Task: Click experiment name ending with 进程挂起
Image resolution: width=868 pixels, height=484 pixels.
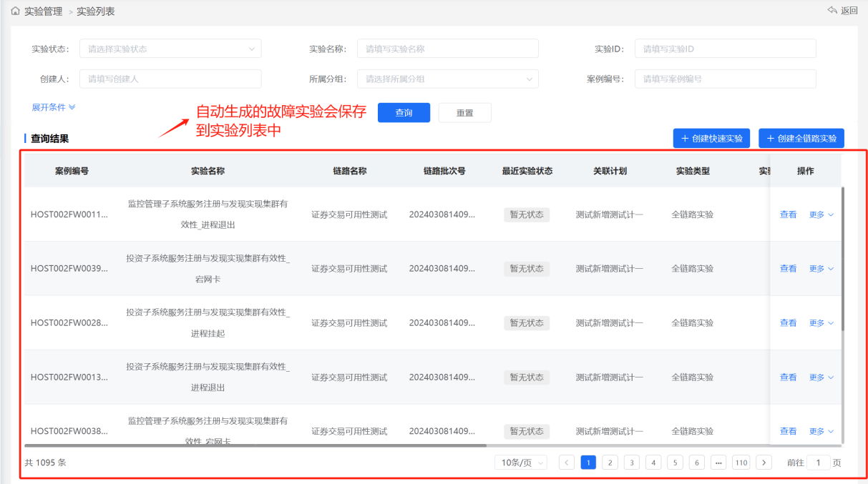Action: point(208,323)
